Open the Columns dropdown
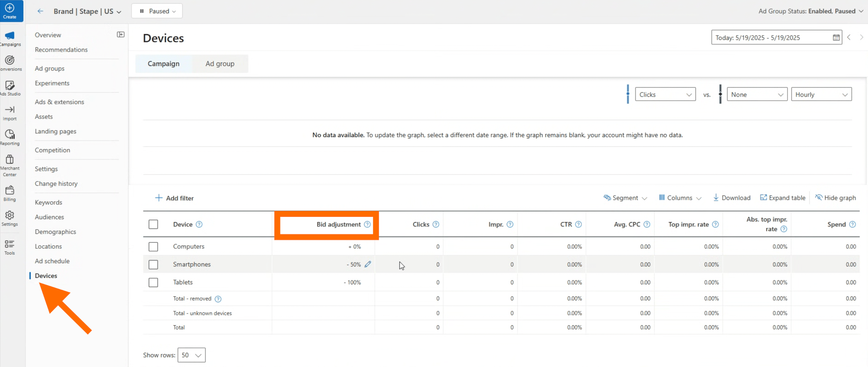The image size is (868, 367). pyautogui.click(x=680, y=198)
